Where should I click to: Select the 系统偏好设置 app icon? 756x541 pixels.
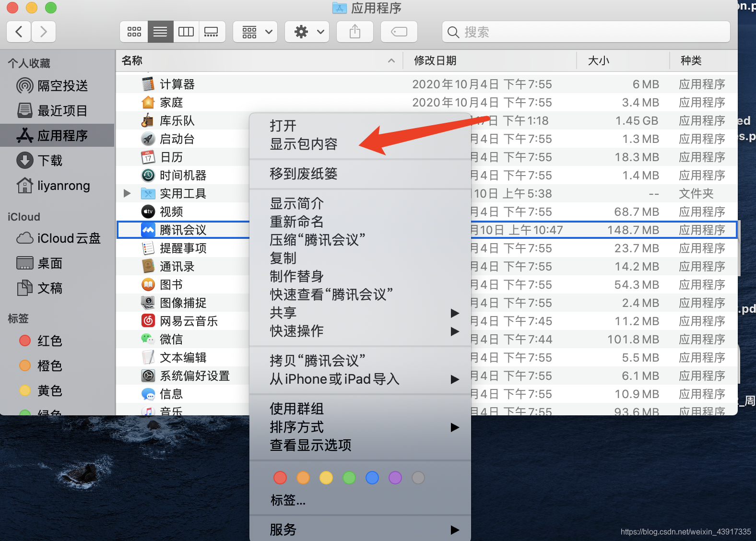[x=148, y=376]
